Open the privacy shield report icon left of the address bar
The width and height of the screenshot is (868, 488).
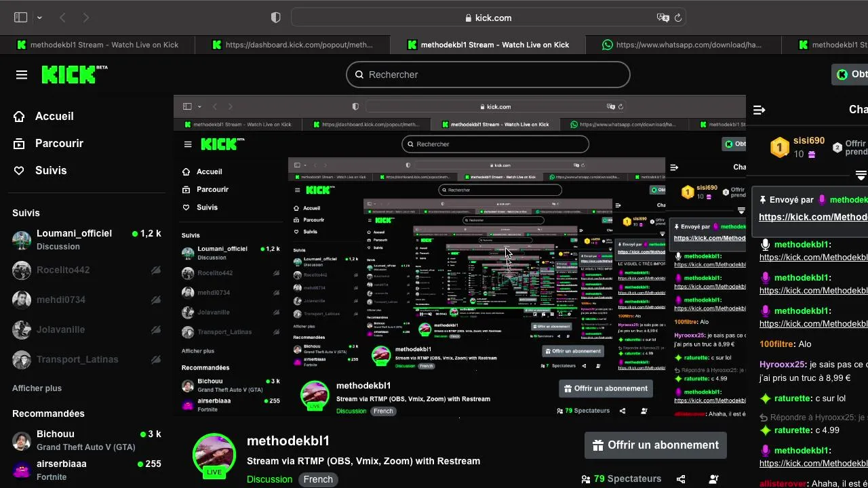coord(275,18)
